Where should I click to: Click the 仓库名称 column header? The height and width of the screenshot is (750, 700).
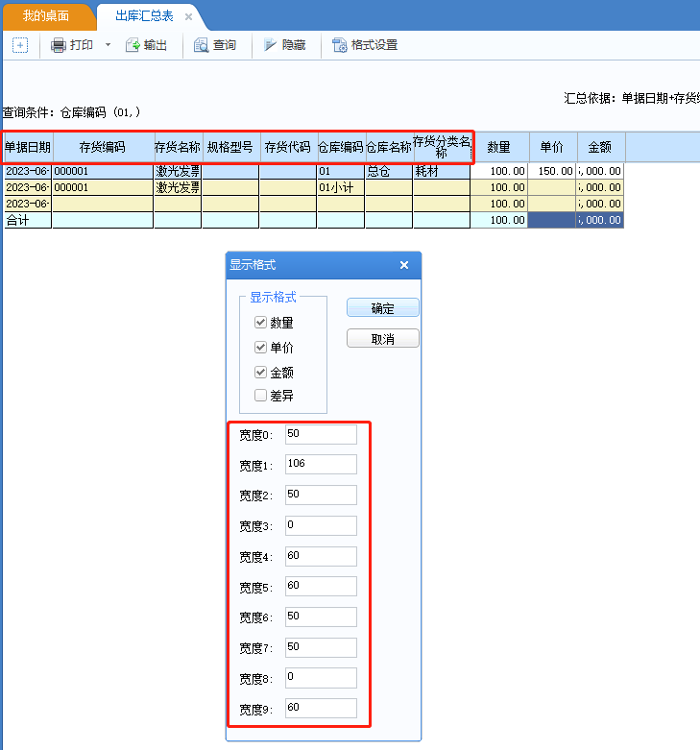point(389,147)
